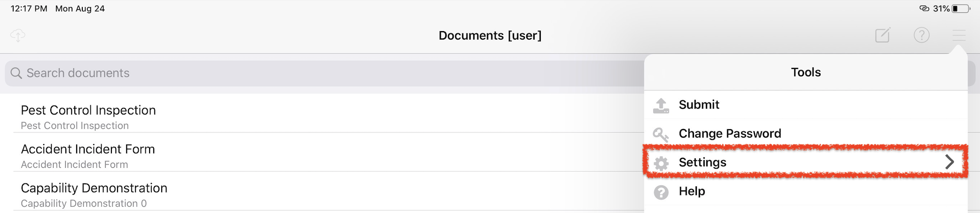Click the Help question mark icon in menu
Image resolution: width=980 pixels, height=213 pixels.
point(661,192)
